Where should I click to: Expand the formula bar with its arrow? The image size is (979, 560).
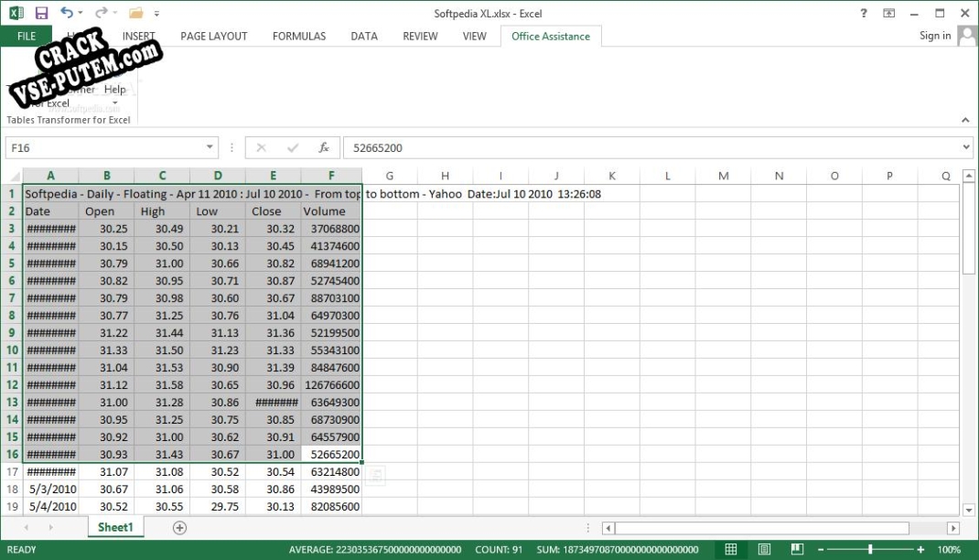pos(966,147)
